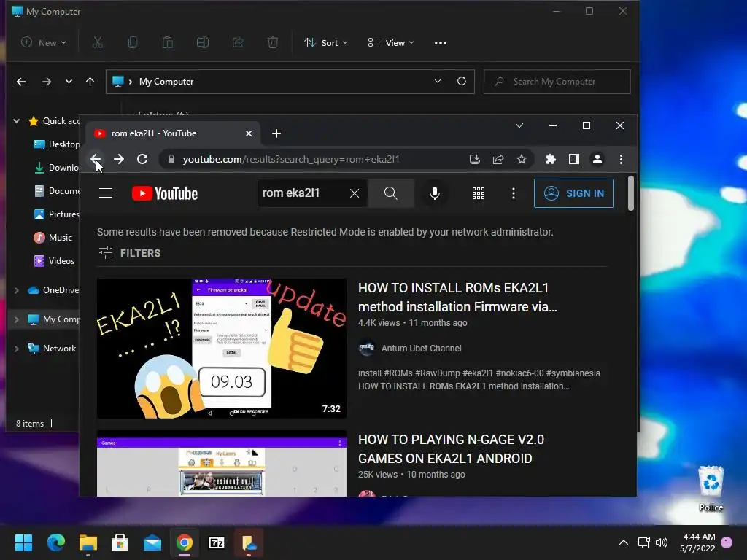
Task: Open New dropdown in My Computer window
Action: 44,43
